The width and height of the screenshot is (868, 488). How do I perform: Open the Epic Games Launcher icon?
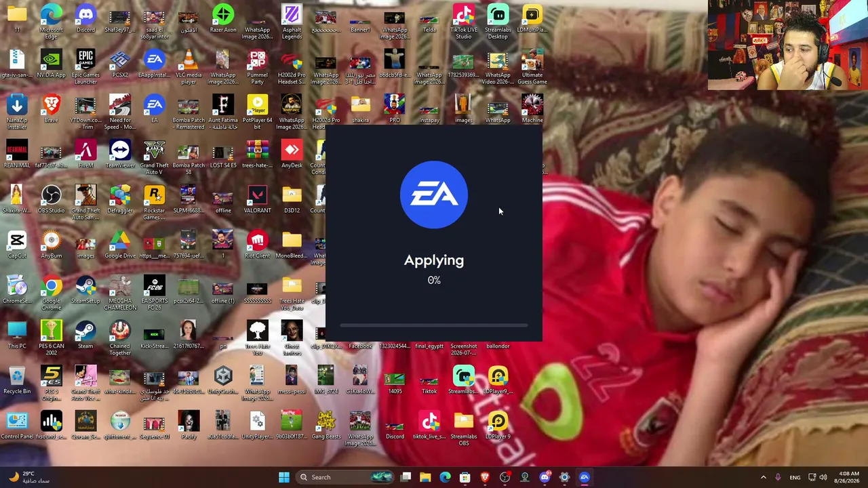coord(85,66)
